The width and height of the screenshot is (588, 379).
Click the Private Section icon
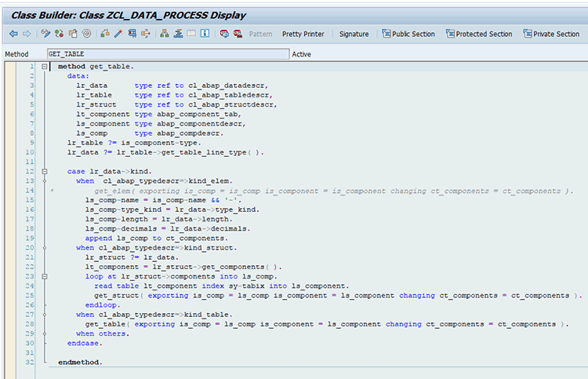pos(528,34)
